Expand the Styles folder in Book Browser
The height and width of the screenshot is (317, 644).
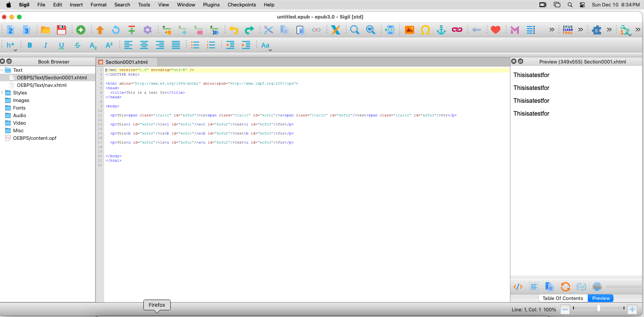(x=2, y=93)
